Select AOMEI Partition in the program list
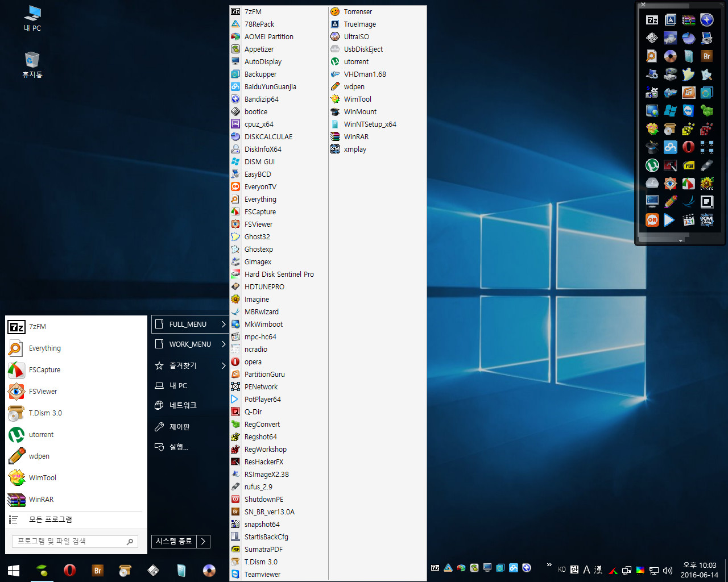 click(279, 37)
